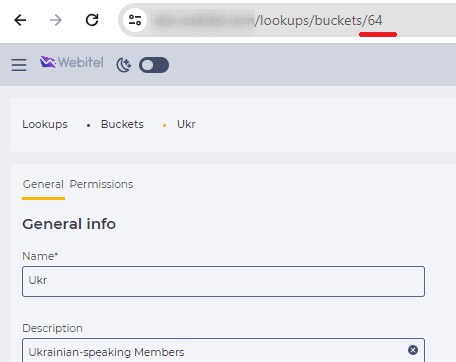Open site information in the address bar
Viewport: 456px width, 362px height.
coord(135,20)
